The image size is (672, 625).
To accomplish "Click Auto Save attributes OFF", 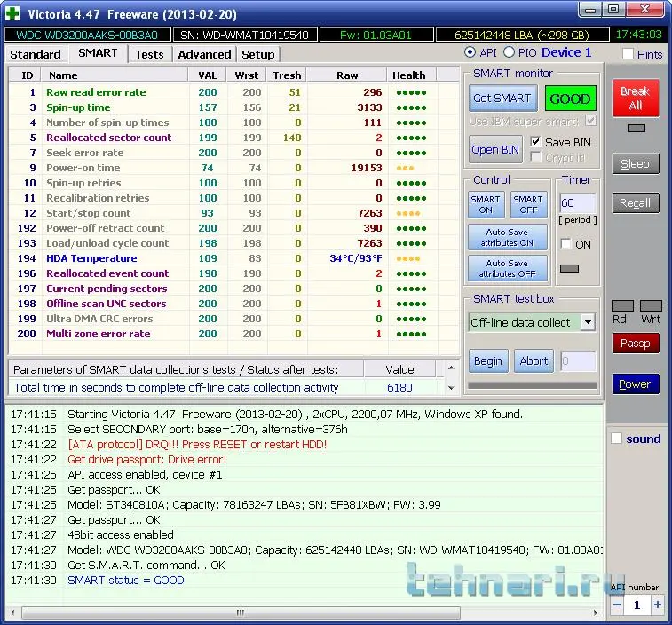I will point(508,268).
